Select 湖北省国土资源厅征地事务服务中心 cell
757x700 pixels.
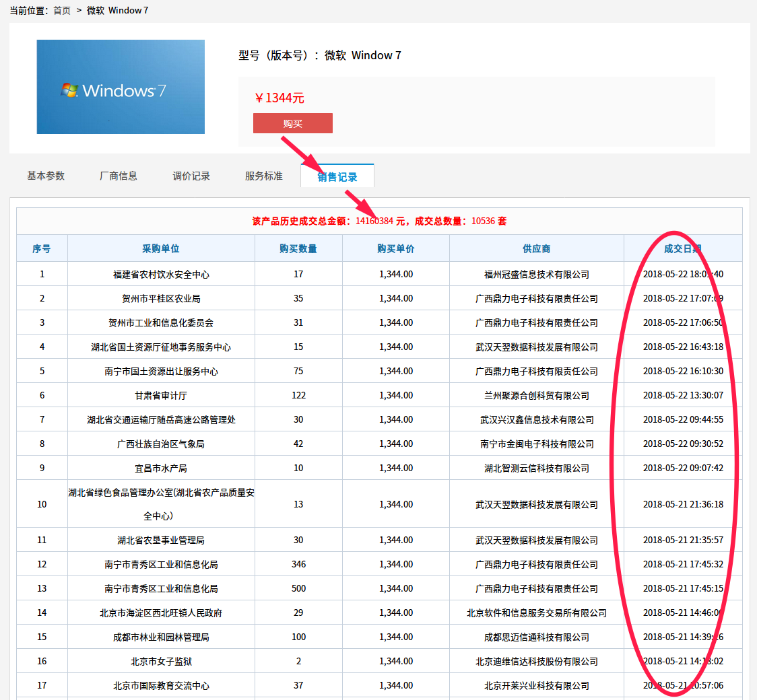tap(161, 347)
